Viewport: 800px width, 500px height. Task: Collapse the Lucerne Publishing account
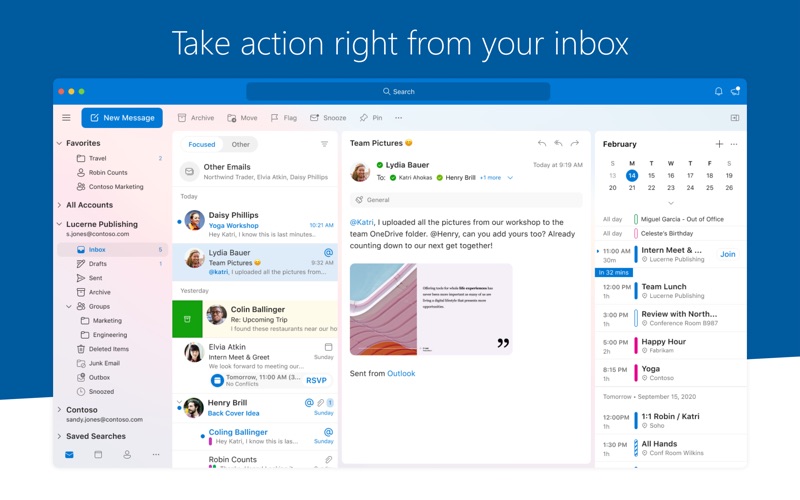click(59, 224)
